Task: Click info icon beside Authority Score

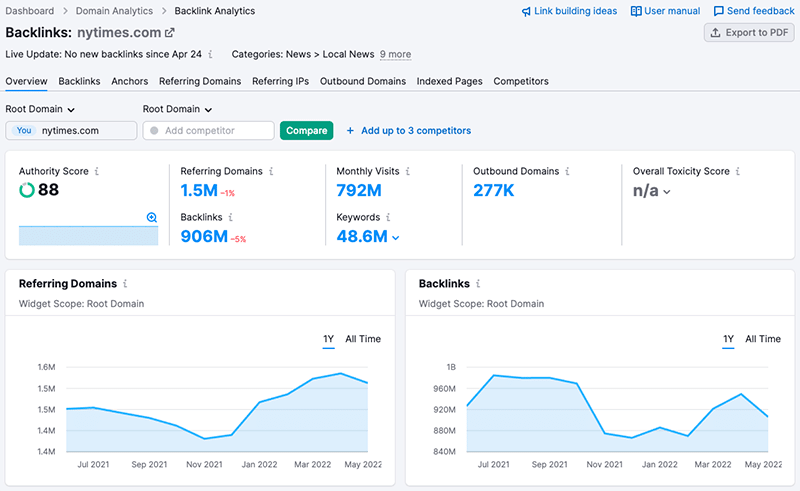Action: 96,171
